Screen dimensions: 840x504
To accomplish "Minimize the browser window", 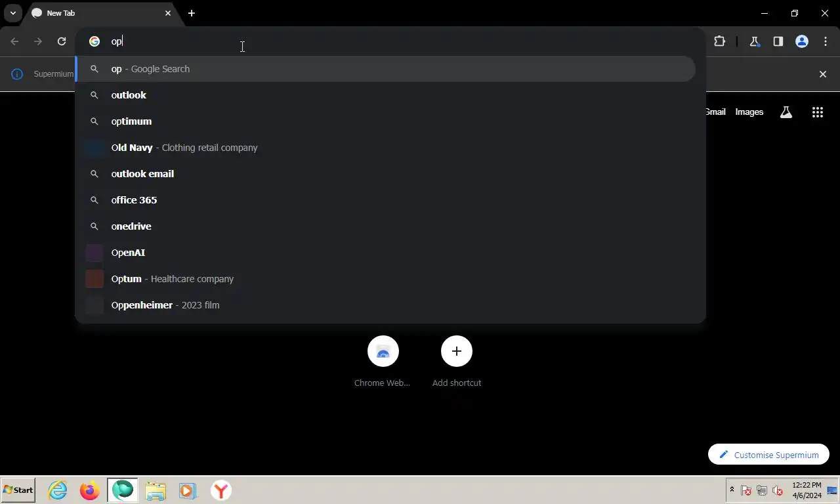I will tap(765, 13).
